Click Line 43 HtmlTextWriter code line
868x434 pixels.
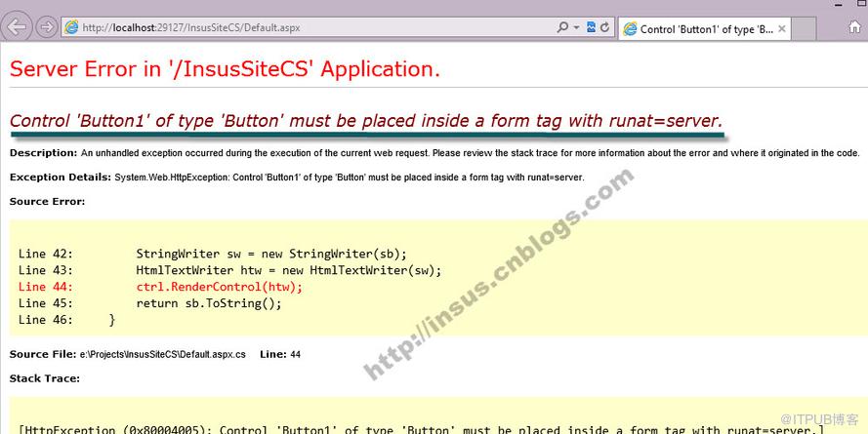pyautogui.click(x=229, y=270)
